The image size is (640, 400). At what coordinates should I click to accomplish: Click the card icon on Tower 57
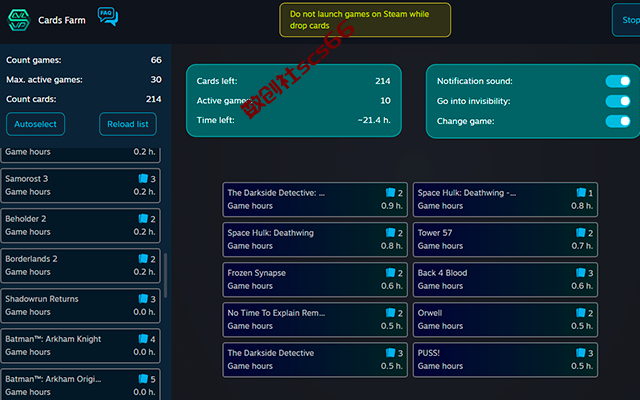[580, 232]
